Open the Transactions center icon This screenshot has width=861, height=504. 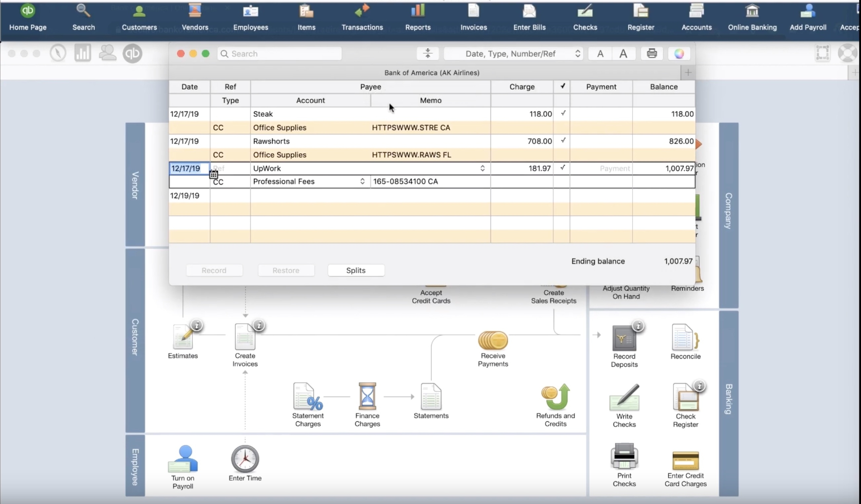362,18
